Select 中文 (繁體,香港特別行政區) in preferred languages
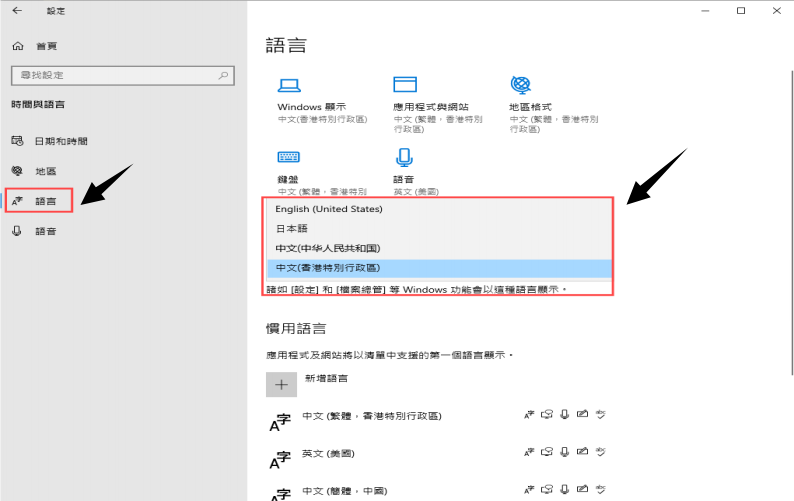 click(x=372, y=416)
